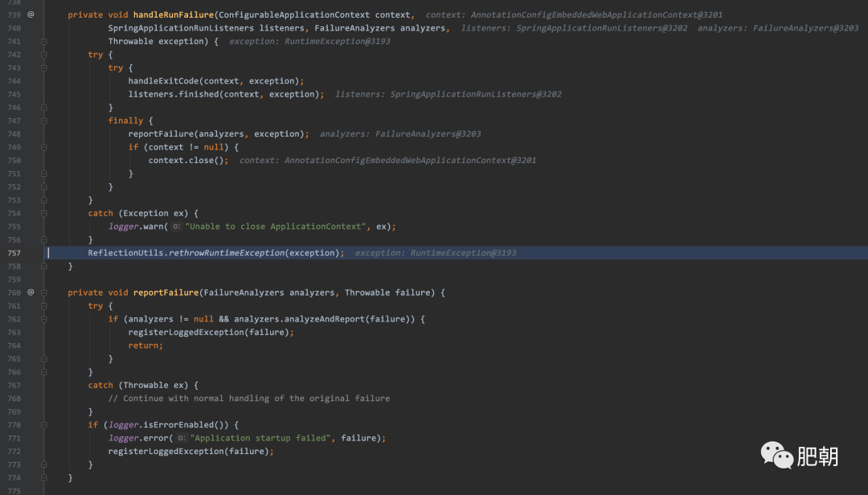Click line number 748 in the gutter
Viewport: 868px width, 495px height.
pyautogui.click(x=14, y=134)
